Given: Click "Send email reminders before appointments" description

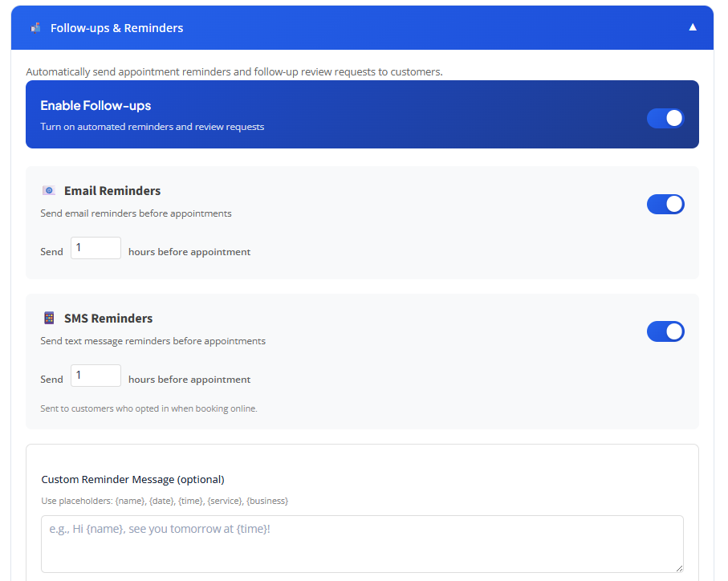Looking at the screenshot, I should (x=136, y=213).
